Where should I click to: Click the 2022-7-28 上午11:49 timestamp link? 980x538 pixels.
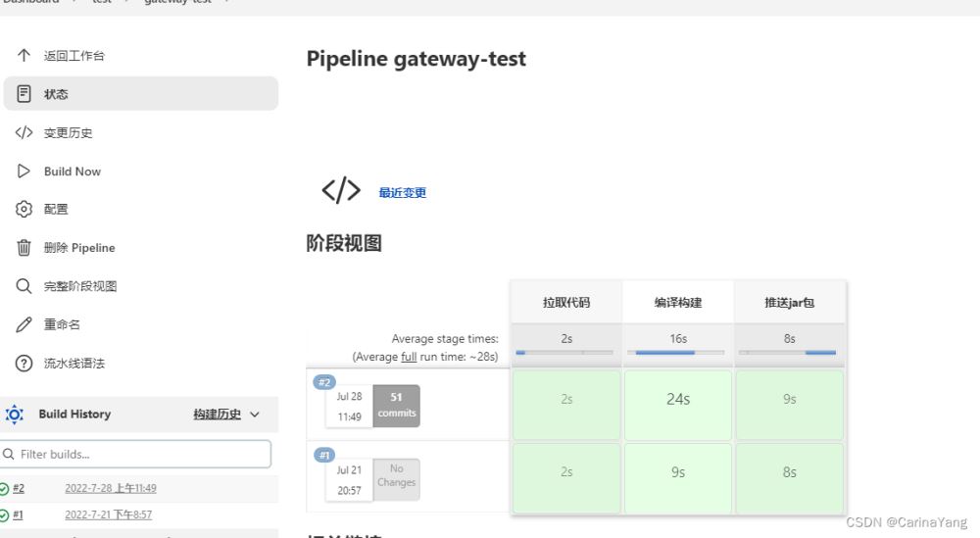111,489
